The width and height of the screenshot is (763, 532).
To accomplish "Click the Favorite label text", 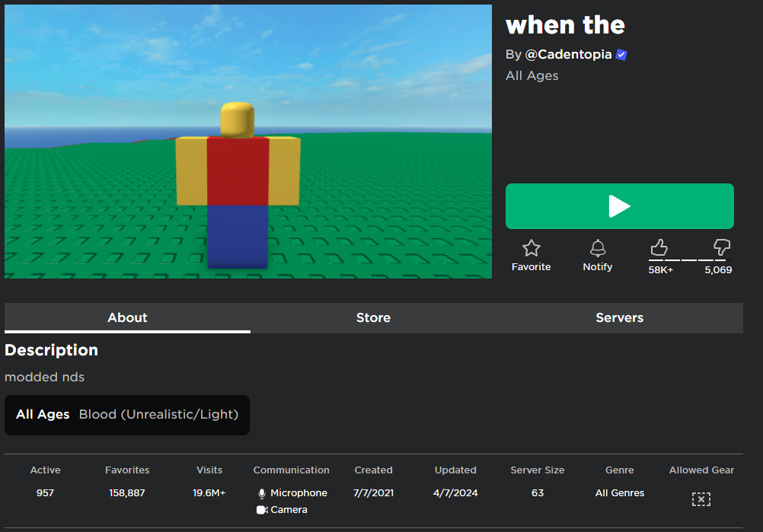I will pos(531,267).
